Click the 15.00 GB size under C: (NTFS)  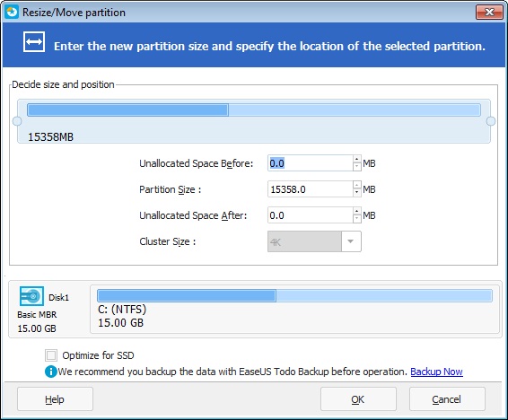click(x=120, y=322)
